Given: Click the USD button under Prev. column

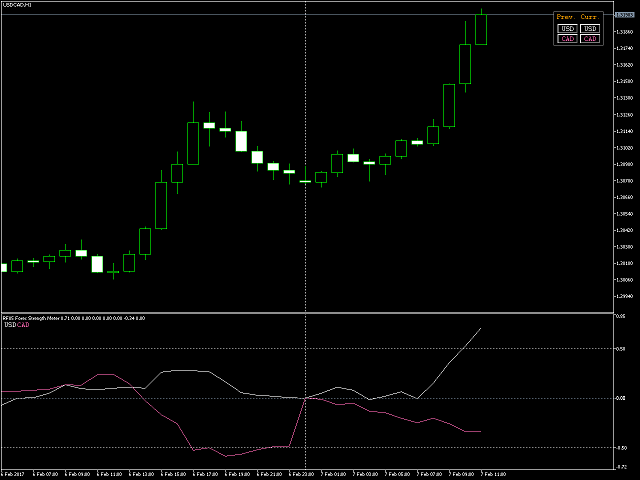Looking at the screenshot, I should (x=567, y=29).
